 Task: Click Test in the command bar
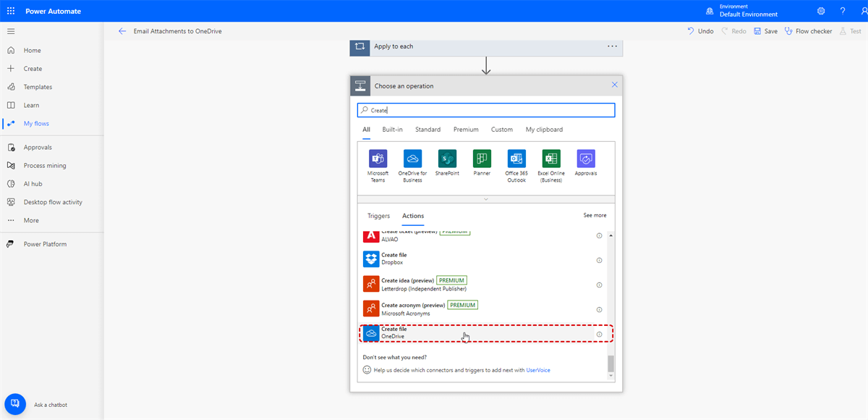(851, 31)
